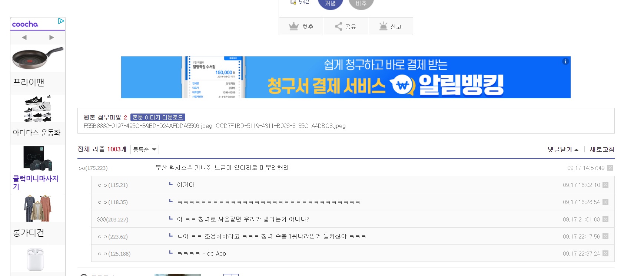Delete the 09.17 14:57:49 comment via X icon
This screenshot has width=644, height=276.
point(610,168)
